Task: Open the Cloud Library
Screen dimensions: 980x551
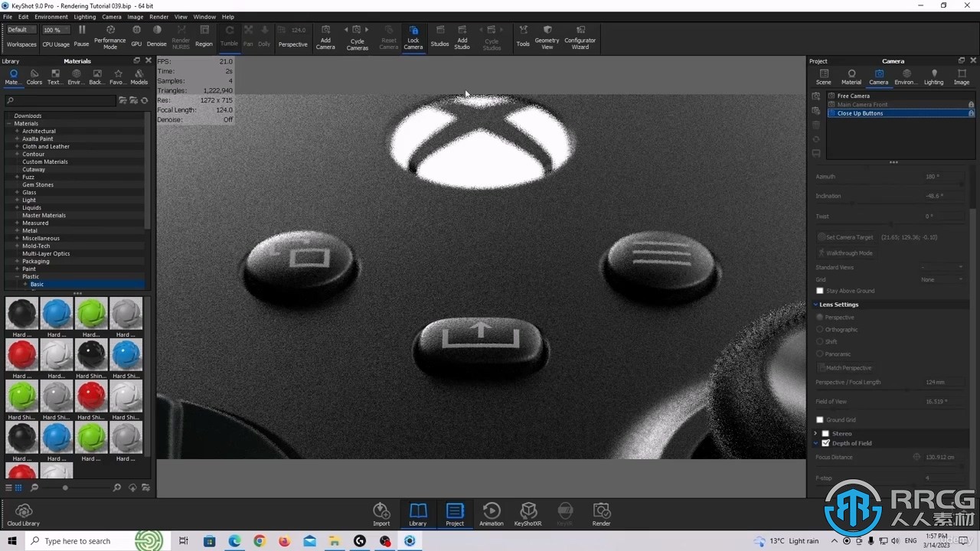Action: click(x=24, y=515)
